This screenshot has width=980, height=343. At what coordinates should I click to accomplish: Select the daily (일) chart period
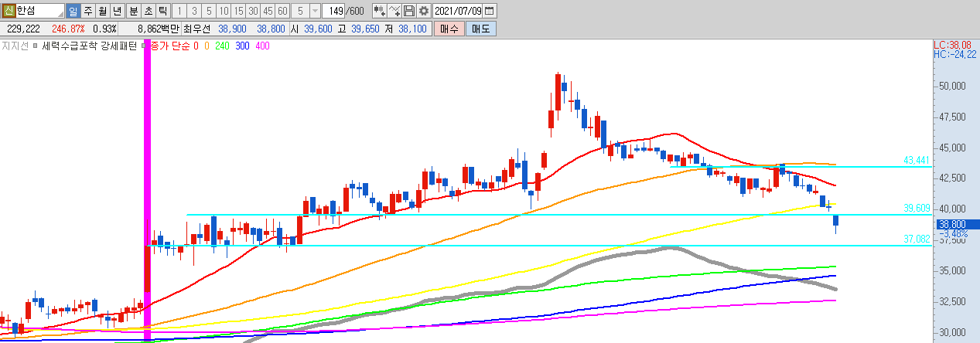pyautogui.click(x=73, y=12)
